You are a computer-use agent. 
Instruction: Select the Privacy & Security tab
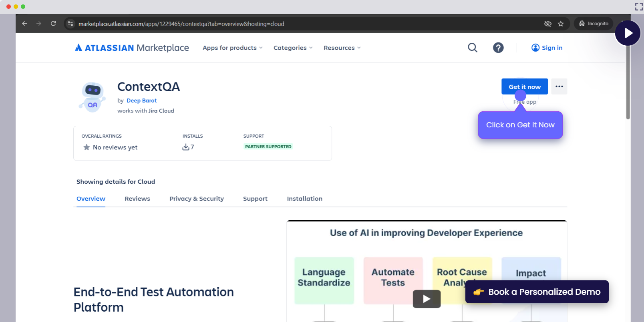[197, 199]
